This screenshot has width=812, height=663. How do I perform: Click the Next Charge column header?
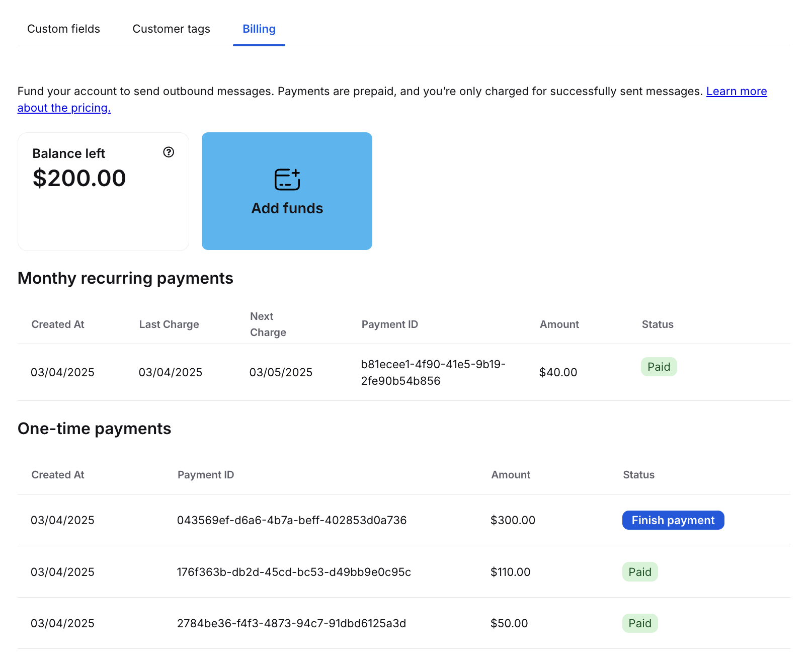click(x=268, y=324)
